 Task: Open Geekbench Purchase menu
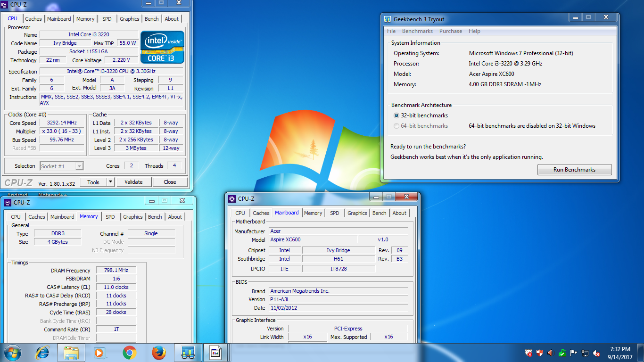[x=451, y=31]
